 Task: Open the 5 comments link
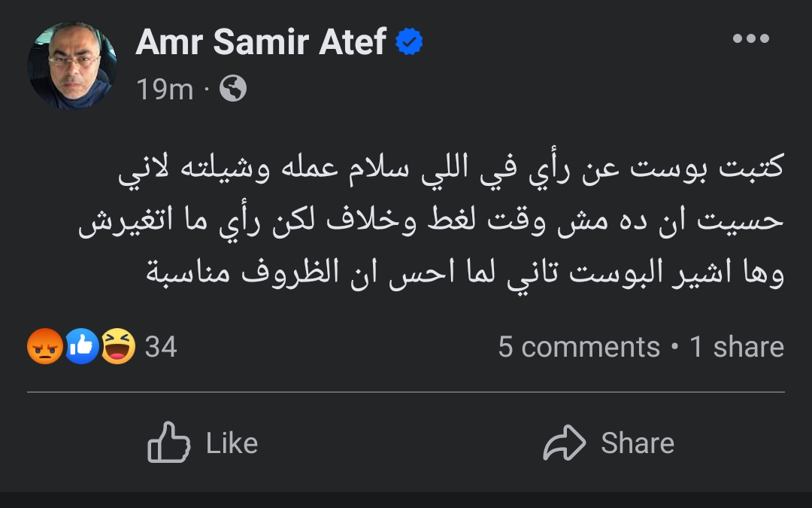coord(578,347)
